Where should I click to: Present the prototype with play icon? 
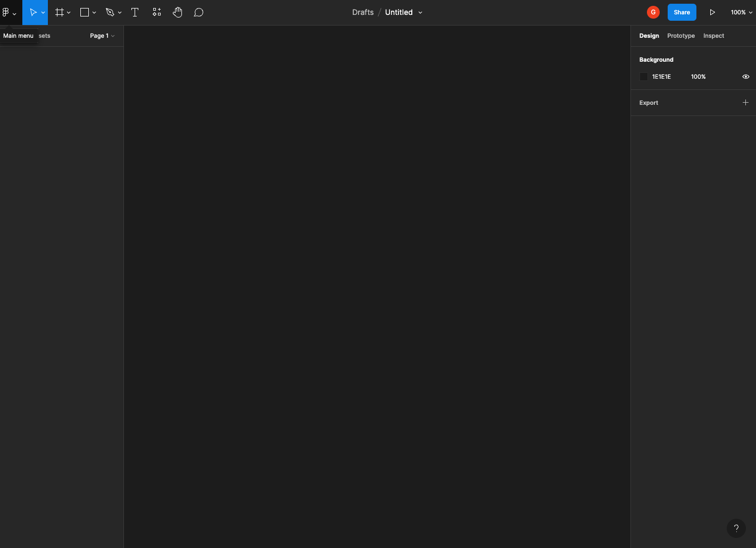[x=712, y=12]
